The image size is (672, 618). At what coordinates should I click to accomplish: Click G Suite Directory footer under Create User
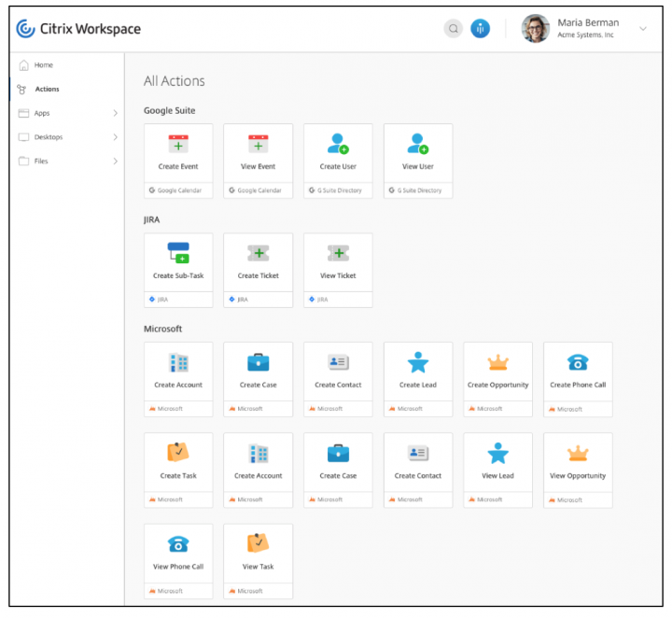pos(336,190)
